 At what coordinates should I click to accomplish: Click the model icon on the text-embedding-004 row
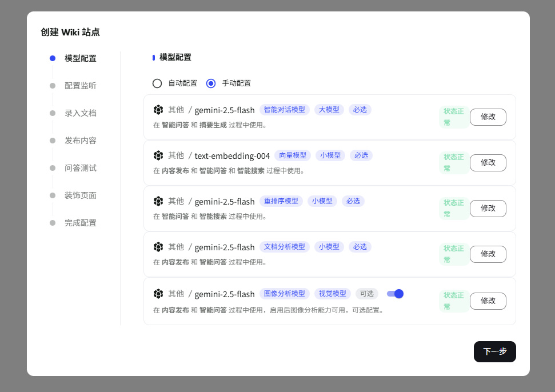click(158, 155)
